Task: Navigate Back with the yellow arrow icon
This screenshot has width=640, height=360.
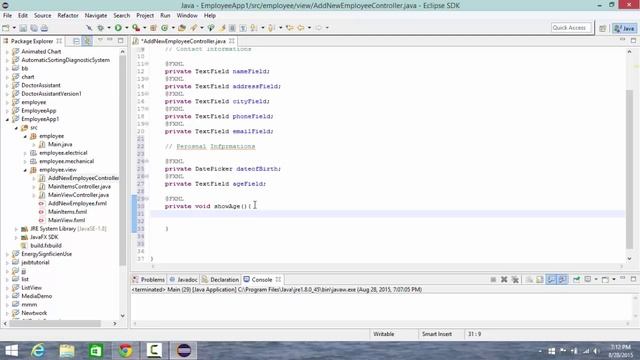Action: pyautogui.click(x=301, y=28)
